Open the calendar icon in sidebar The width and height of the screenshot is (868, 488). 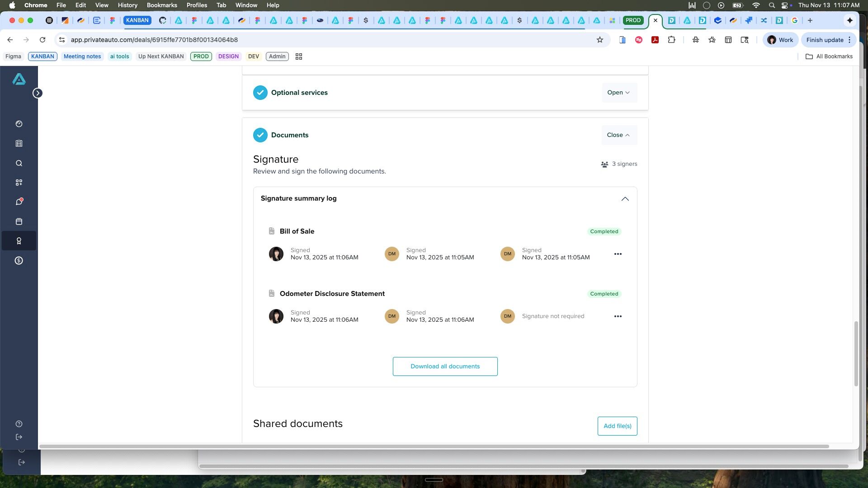click(19, 221)
